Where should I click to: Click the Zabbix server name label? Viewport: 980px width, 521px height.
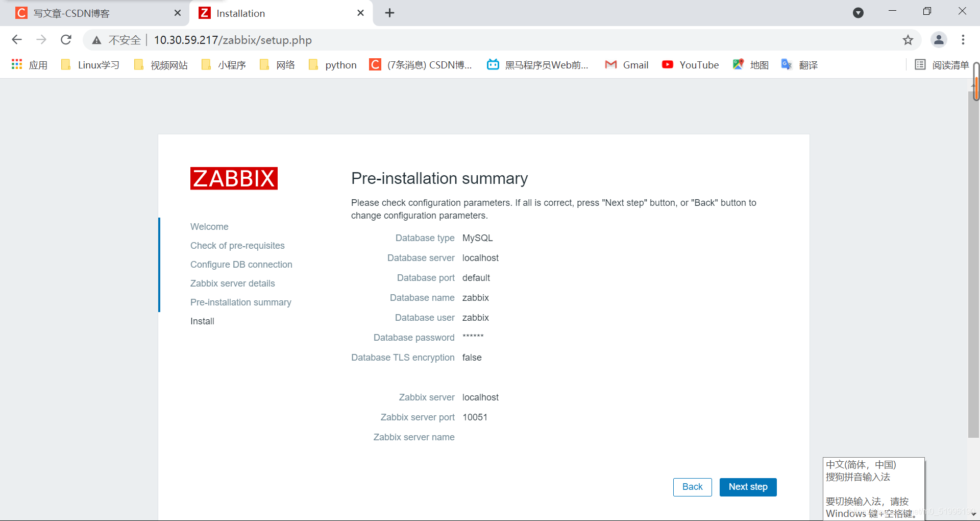point(414,437)
